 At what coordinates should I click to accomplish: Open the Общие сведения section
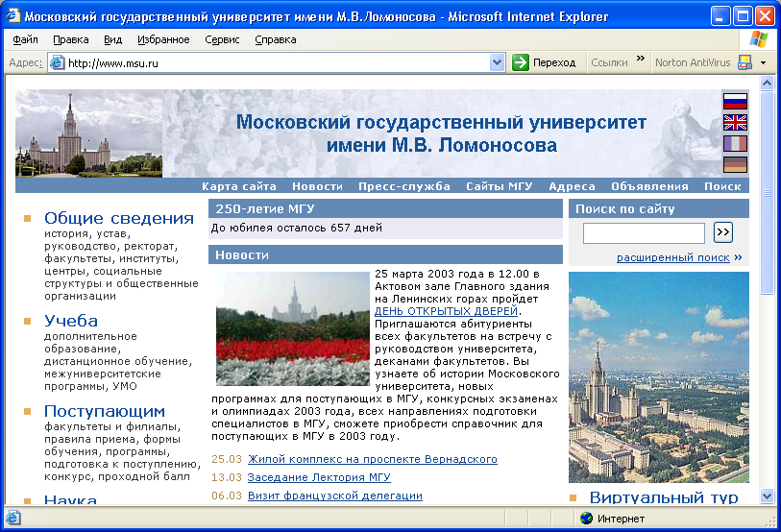(x=118, y=218)
